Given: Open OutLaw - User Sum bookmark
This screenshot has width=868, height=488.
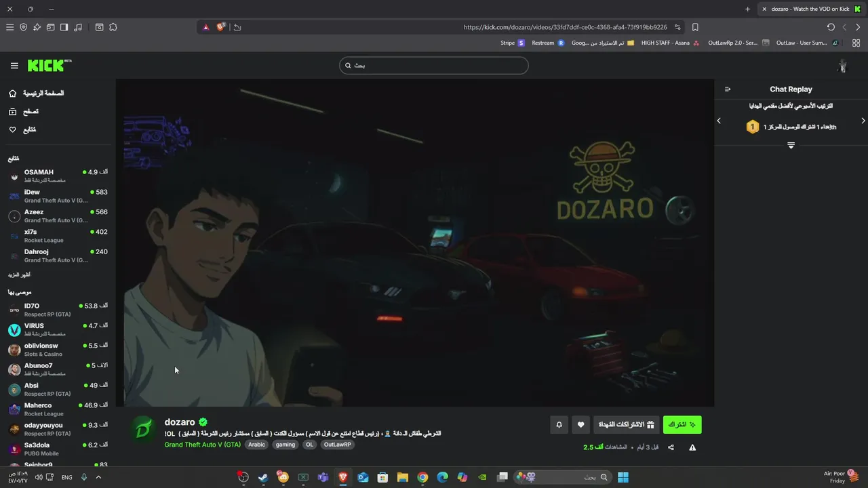Looking at the screenshot, I should tap(807, 43).
